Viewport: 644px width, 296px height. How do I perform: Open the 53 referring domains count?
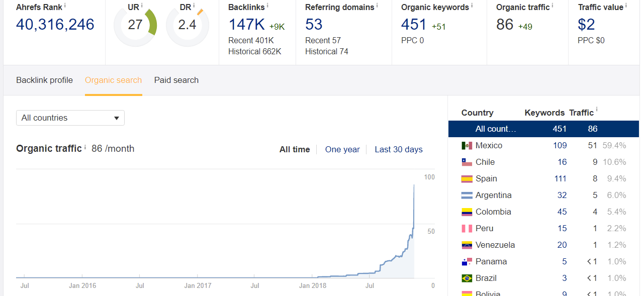tap(314, 24)
